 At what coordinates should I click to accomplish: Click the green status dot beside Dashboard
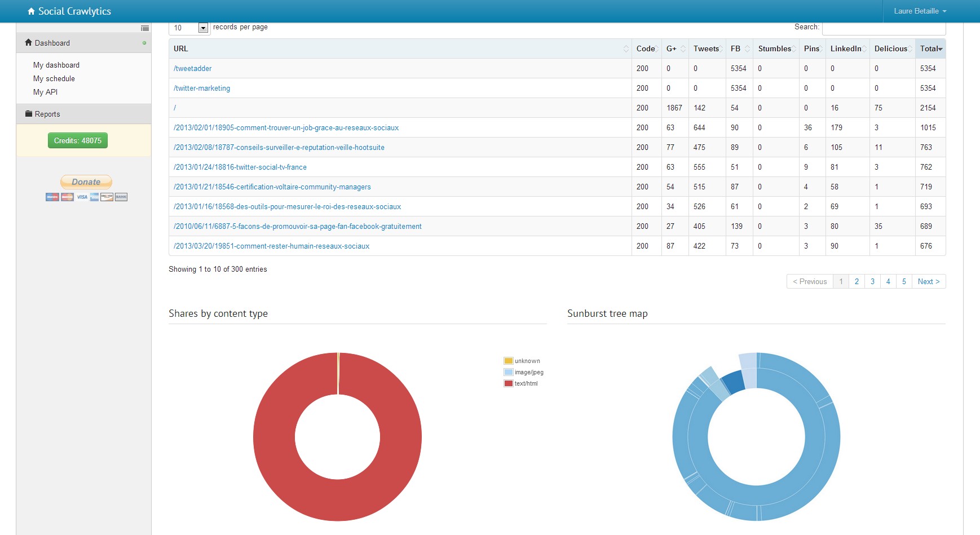click(x=144, y=43)
